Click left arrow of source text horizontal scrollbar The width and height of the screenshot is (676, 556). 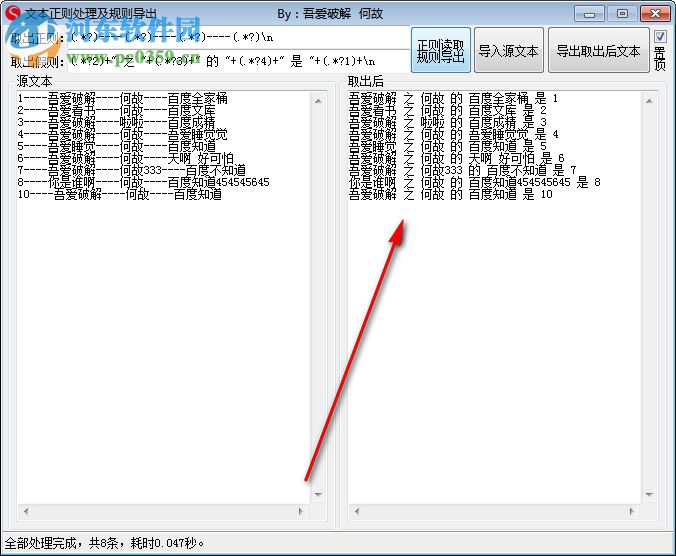pyautogui.click(x=26, y=511)
